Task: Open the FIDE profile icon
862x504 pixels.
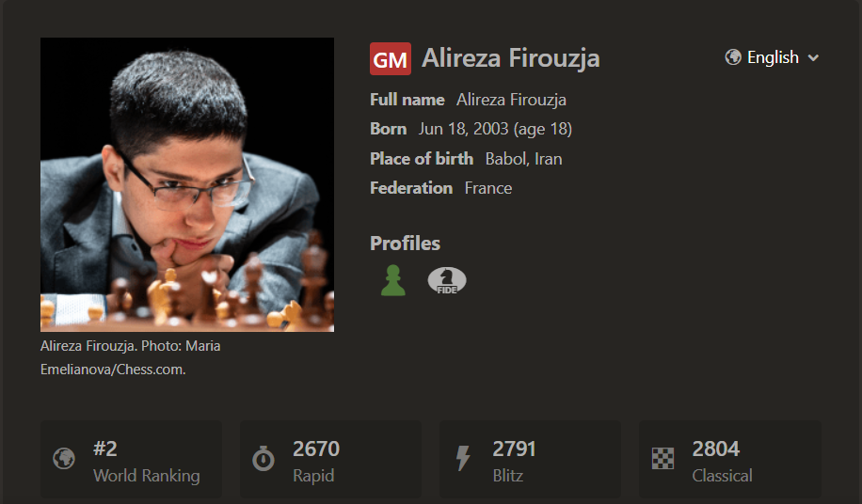Action: tap(446, 280)
